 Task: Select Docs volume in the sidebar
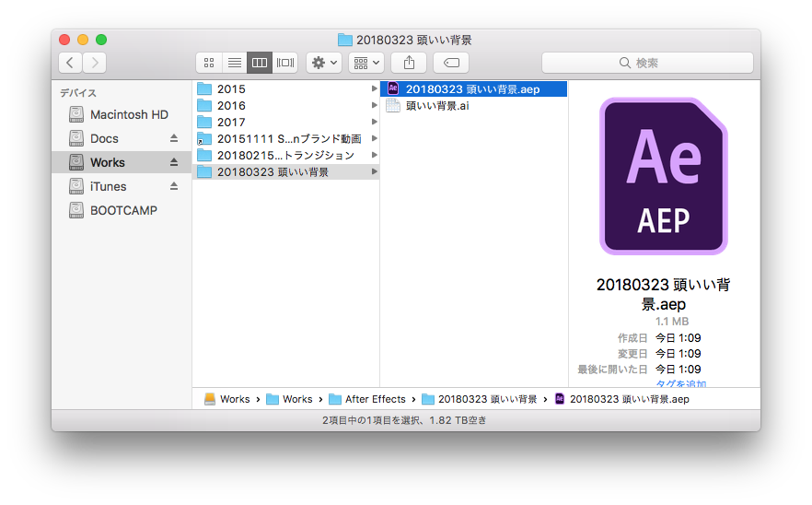[x=122, y=138]
